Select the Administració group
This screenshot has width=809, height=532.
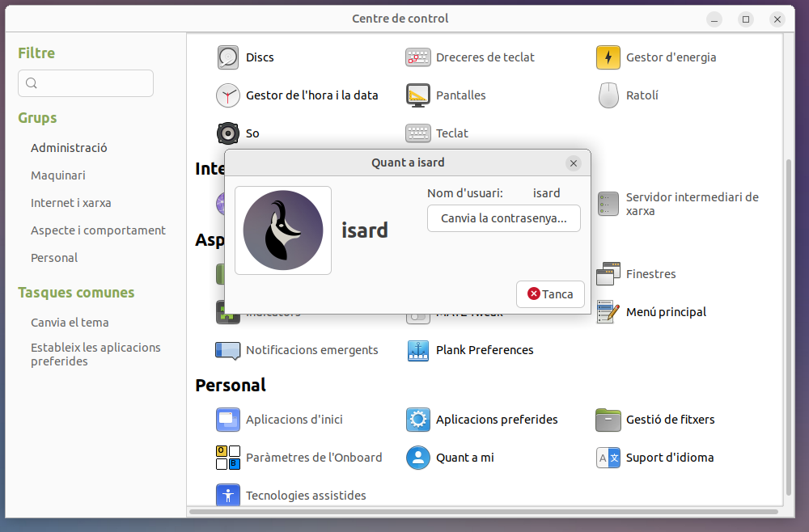[x=69, y=148]
